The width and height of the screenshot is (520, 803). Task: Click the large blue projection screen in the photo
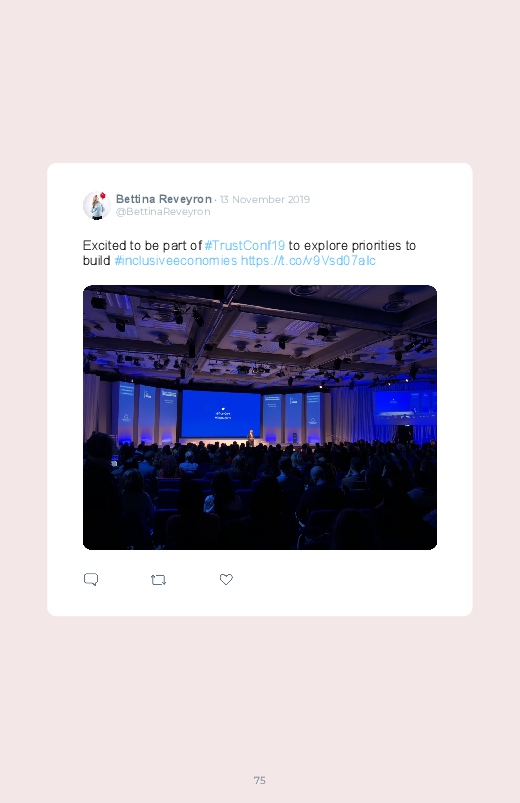pos(221,414)
